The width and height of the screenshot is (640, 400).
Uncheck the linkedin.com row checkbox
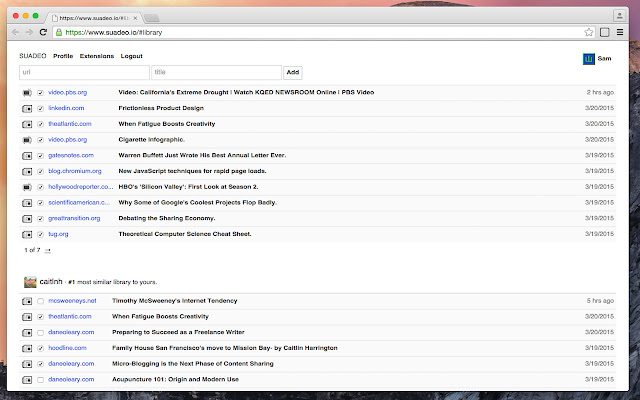[40, 109]
